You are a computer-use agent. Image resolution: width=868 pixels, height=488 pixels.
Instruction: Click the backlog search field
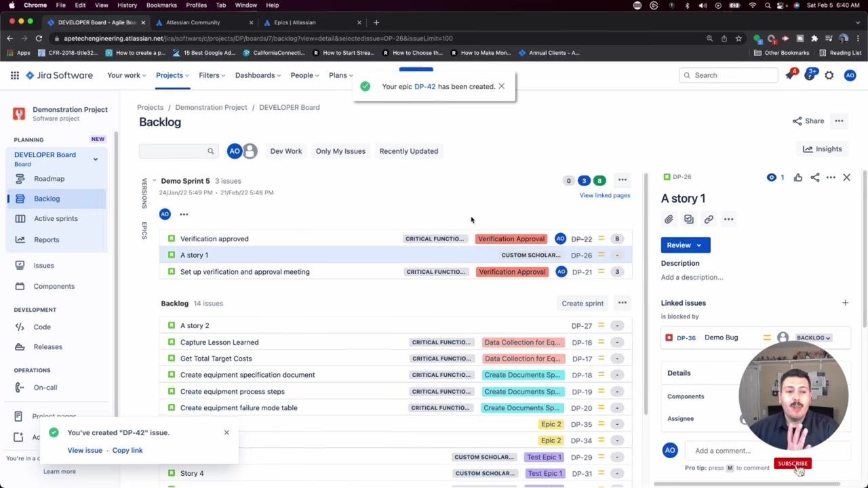178,151
